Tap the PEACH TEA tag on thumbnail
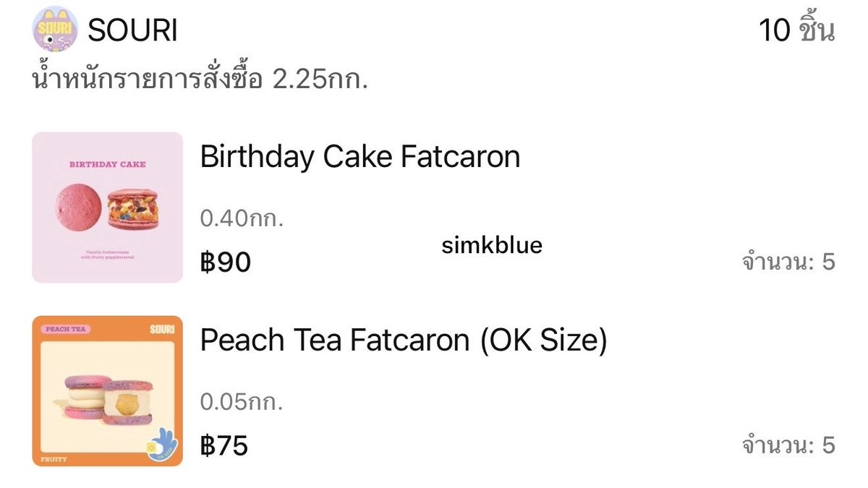Viewport: 868px width, 488px height. [x=65, y=329]
